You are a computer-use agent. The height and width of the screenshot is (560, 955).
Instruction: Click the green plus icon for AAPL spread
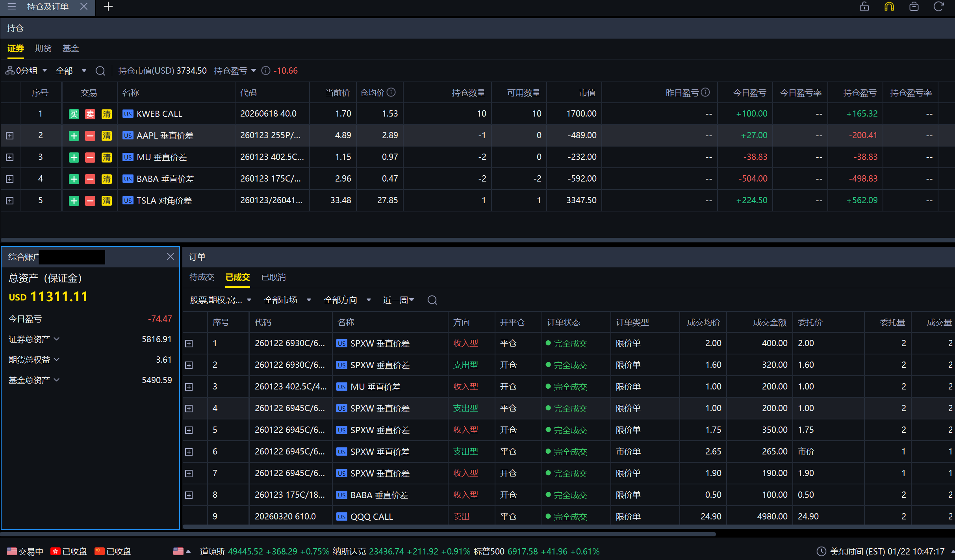point(74,136)
